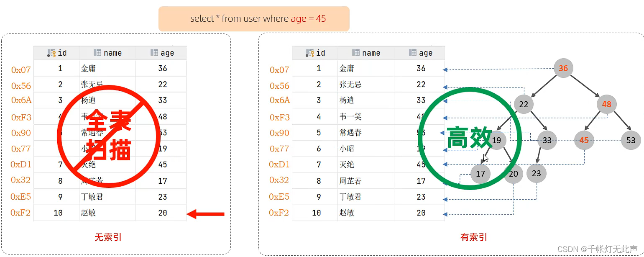Select leaf tree node 23

tap(537, 173)
